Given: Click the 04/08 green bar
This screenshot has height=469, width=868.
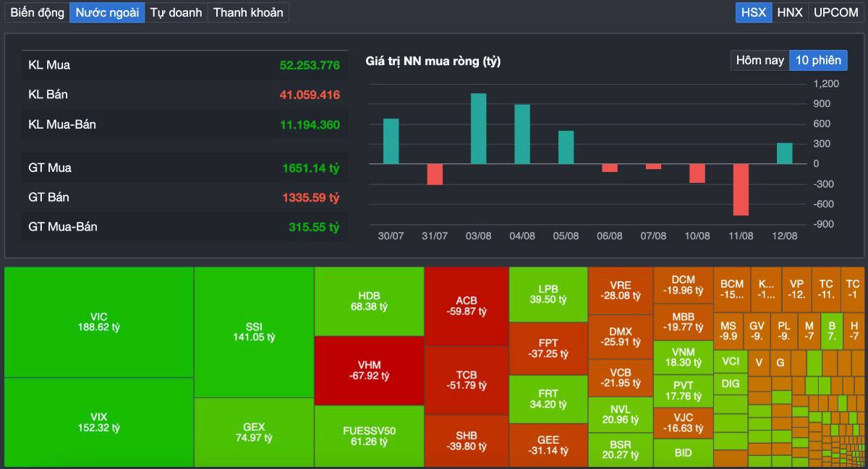Looking at the screenshot, I should click(522, 134).
